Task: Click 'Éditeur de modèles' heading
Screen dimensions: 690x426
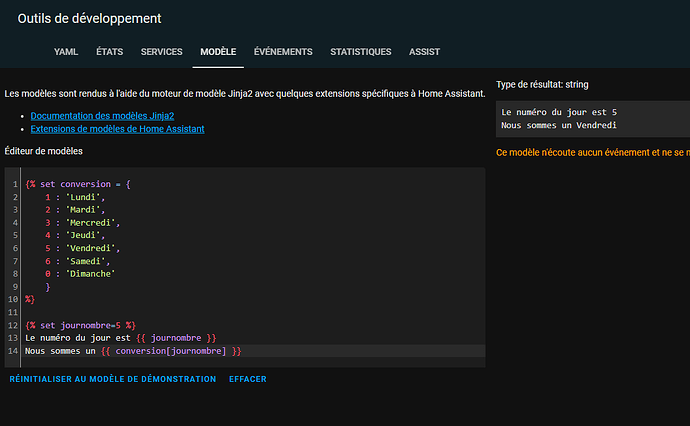Action: click(44, 151)
